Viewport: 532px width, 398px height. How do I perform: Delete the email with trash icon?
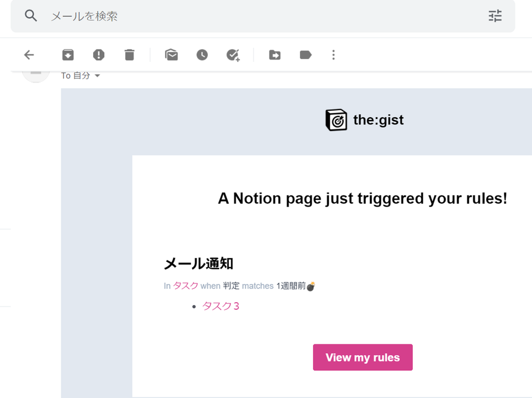click(x=130, y=55)
